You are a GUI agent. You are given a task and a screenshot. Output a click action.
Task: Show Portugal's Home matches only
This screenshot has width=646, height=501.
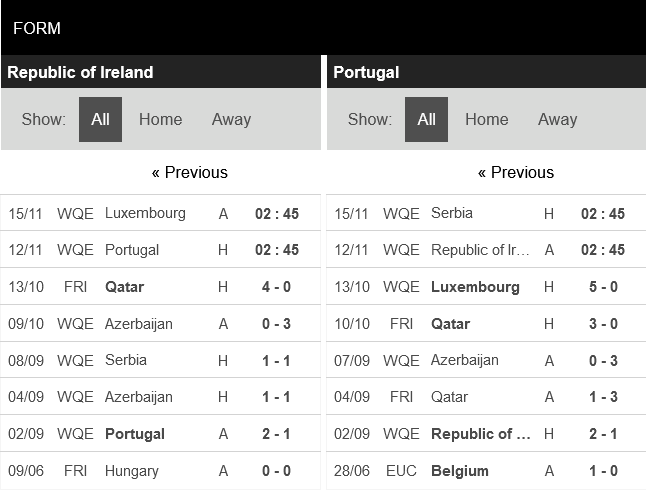486,119
